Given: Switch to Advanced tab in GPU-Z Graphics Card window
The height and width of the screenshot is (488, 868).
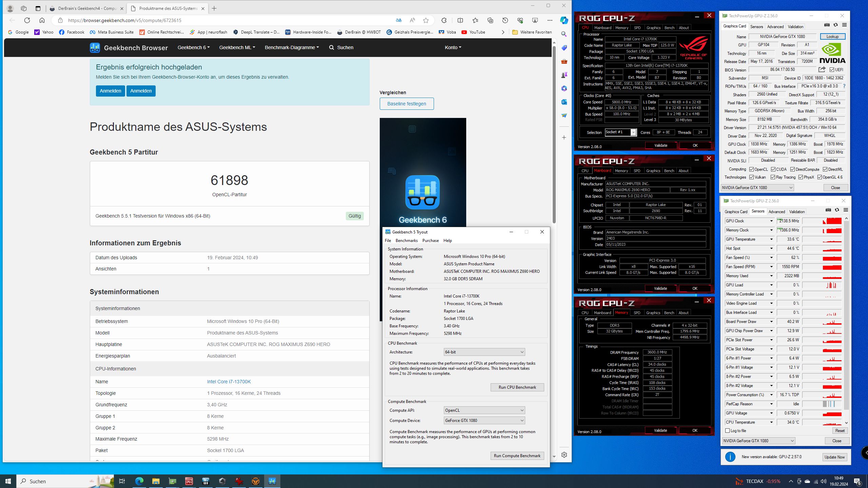Looking at the screenshot, I should [775, 27].
